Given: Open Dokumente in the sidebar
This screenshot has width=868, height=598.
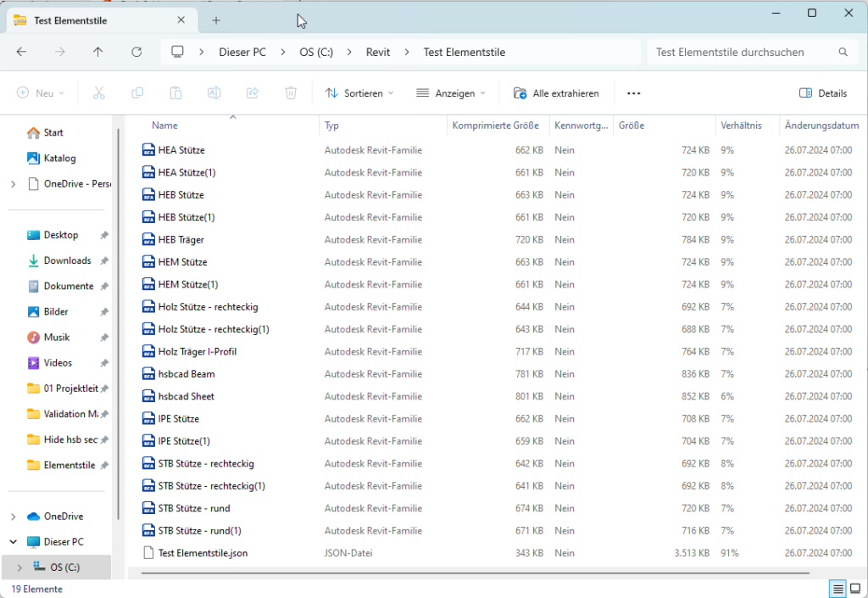Looking at the screenshot, I should (60, 286).
